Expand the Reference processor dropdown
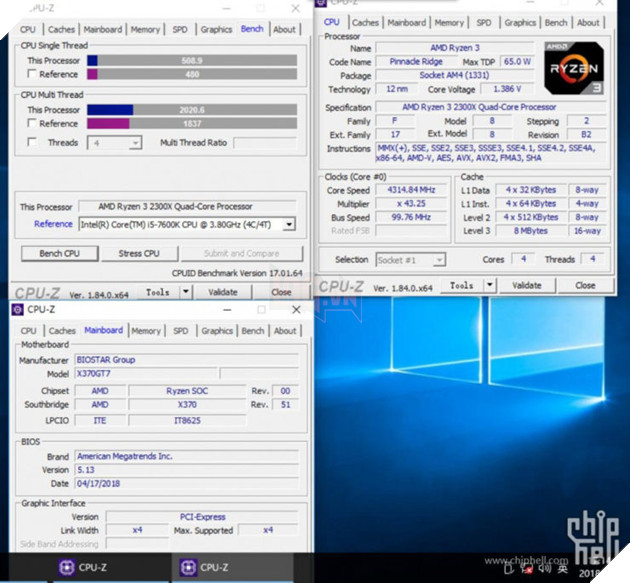This screenshot has height=583, width=630. [x=288, y=224]
